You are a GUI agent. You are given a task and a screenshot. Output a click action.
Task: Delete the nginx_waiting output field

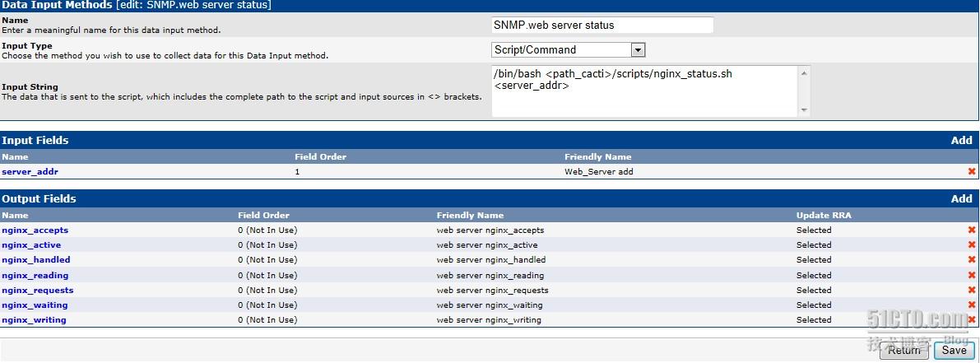coord(971,305)
